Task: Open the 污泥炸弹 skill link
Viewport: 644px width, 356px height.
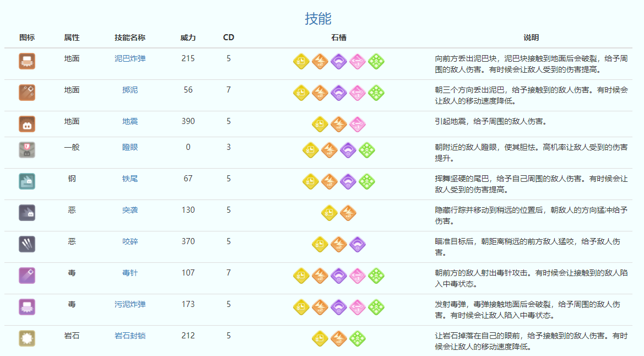Action: click(130, 304)
